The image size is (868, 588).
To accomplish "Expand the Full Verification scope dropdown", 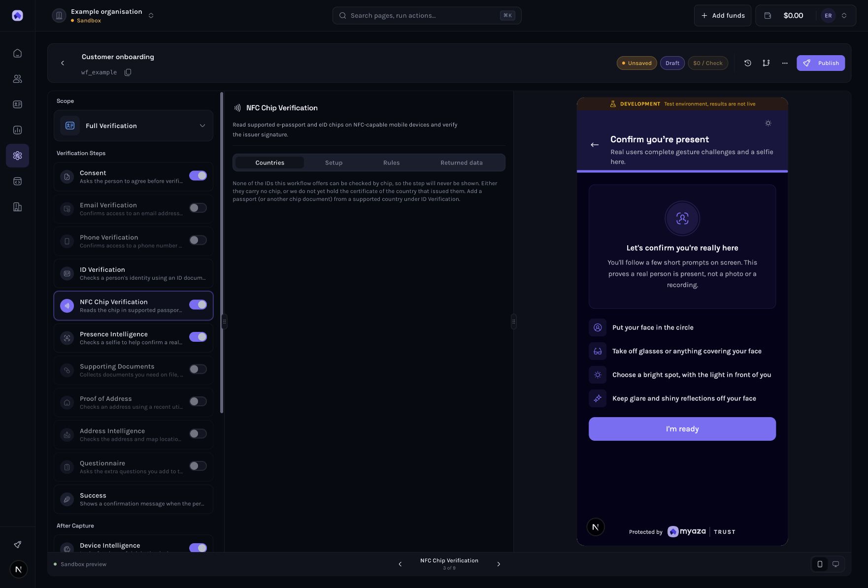I will [x=134, y=126].
